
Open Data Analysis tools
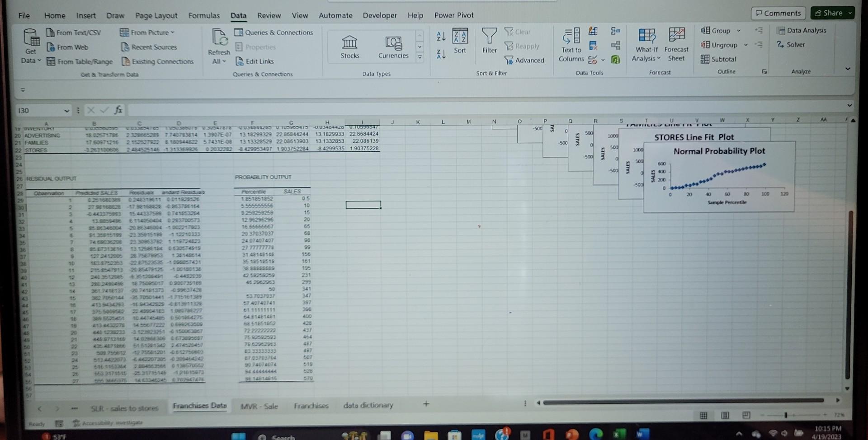coord(801,30)
